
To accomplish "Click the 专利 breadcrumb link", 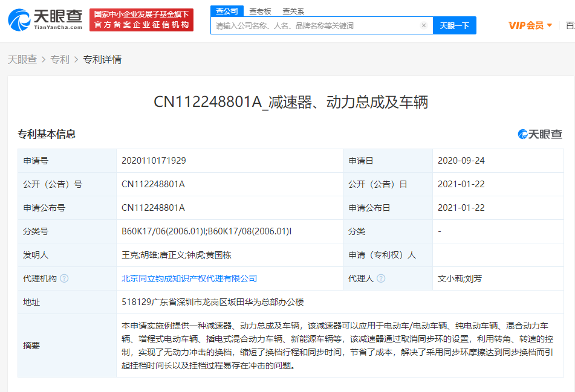I will pos(60,59).
